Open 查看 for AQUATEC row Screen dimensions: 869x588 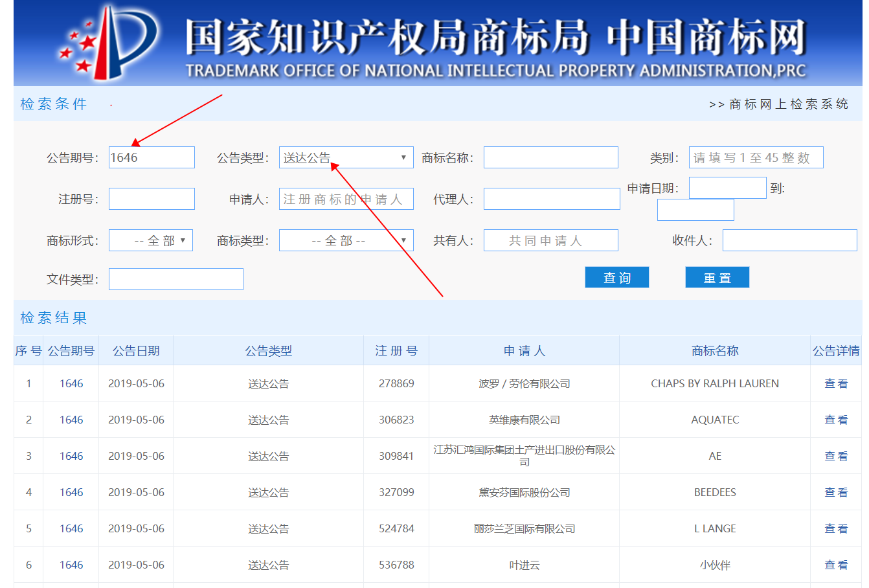[836, 420]
